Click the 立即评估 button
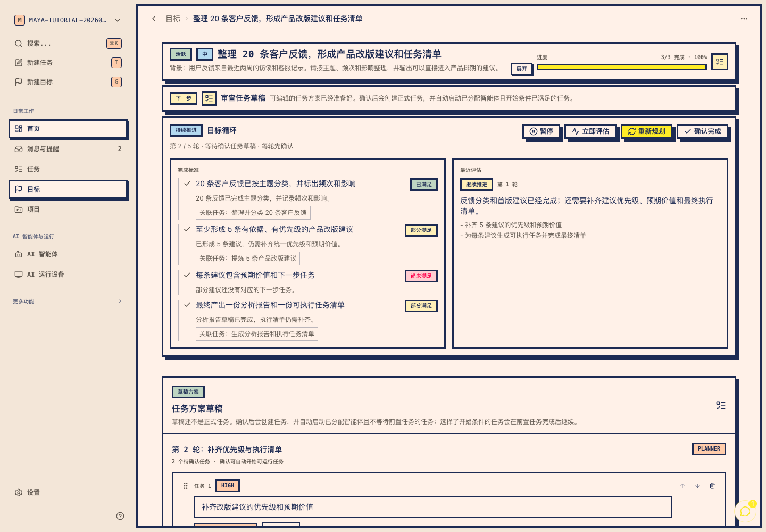The image size is (766, 532). 590,131
